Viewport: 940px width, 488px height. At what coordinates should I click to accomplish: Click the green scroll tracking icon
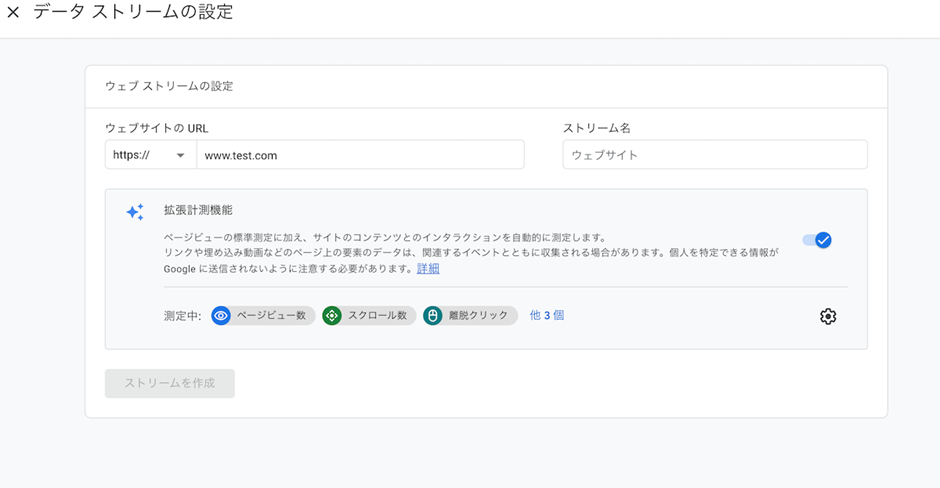(332, 315)
